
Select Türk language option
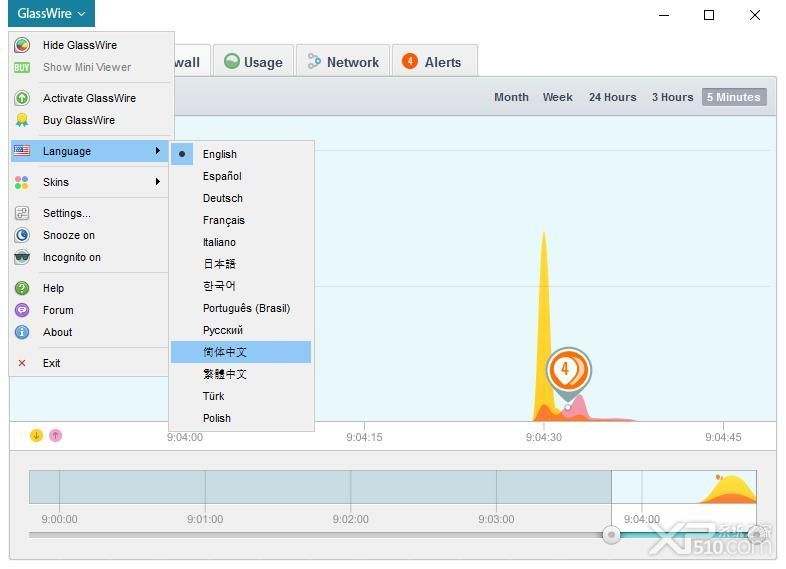click(x=241, y=396)
